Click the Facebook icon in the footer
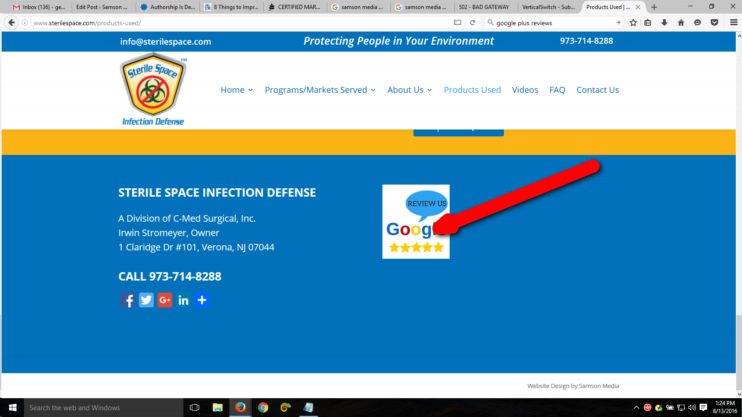The width and height of the screenshot is (742, 417). pos(127,300)
